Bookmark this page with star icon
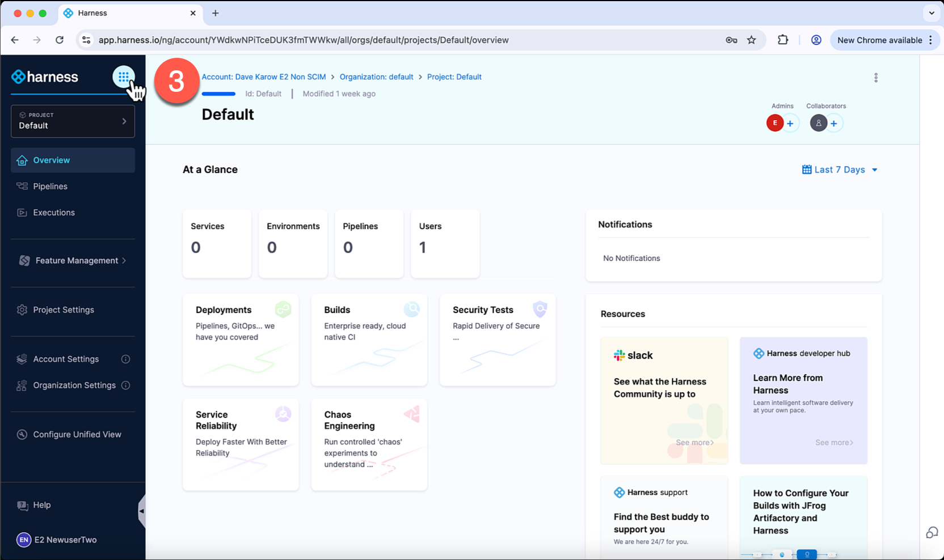Screen dimensions: 944x560 (751, 40)
